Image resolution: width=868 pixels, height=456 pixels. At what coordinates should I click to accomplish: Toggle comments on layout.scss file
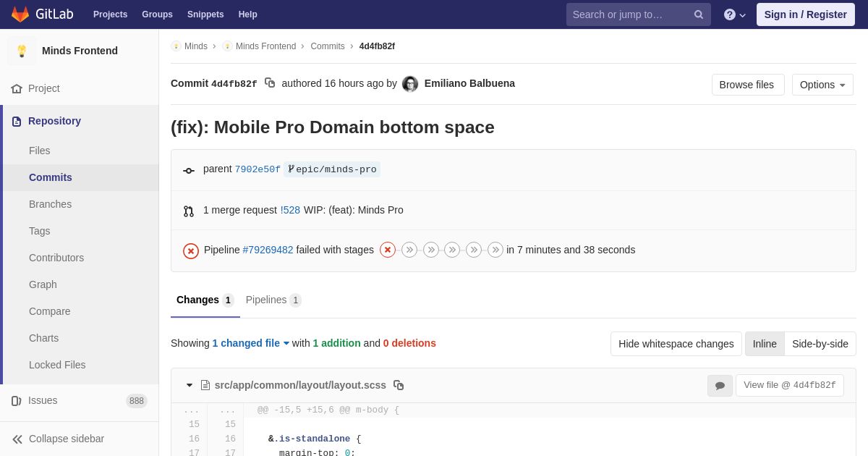(720, 386)
